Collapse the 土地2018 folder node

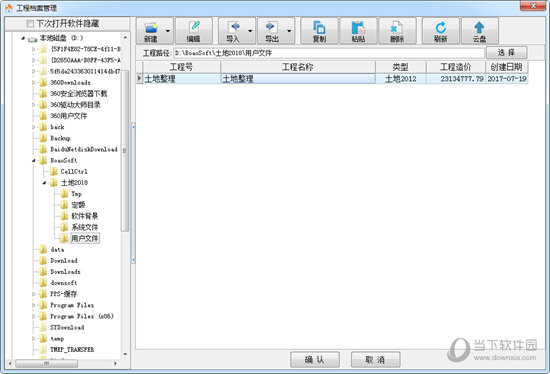tap(44, 183)
